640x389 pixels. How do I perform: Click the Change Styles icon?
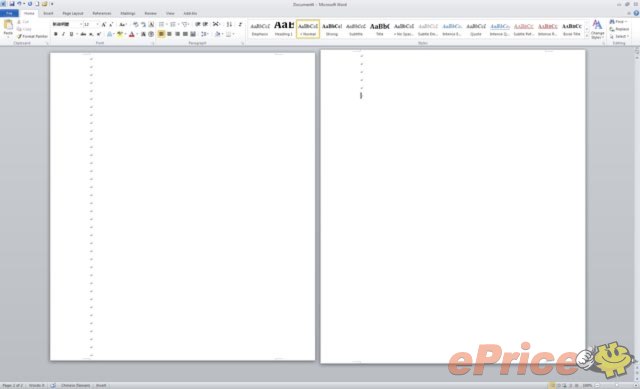597,29
